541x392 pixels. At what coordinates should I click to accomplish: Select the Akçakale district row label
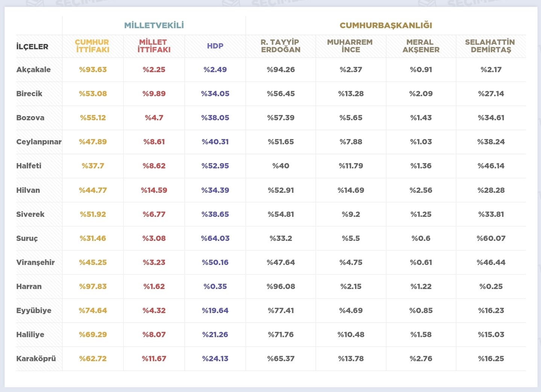tap(33, 70)
